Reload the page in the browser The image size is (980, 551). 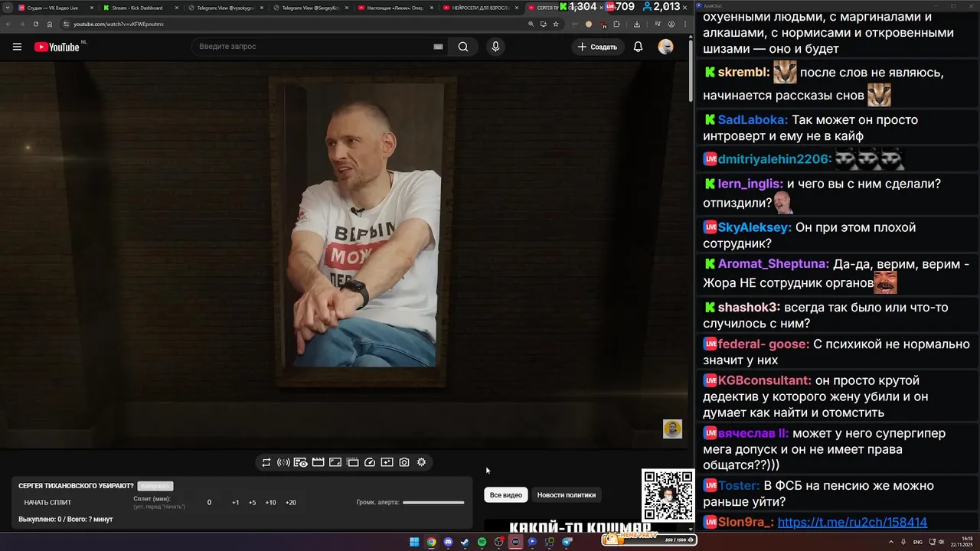36,24
